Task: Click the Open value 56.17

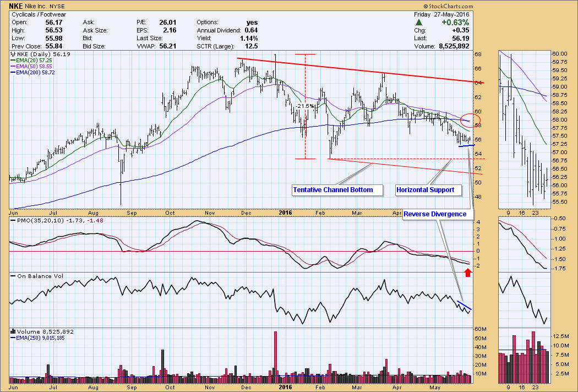Action: click(x=54, y=23)
